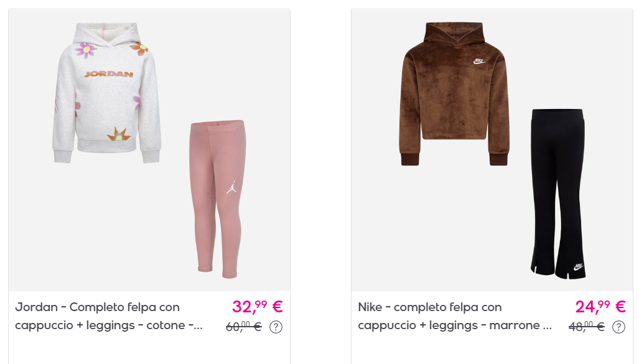
Task: Click the purple flower on hoodie hood
Action: (86, 50)
